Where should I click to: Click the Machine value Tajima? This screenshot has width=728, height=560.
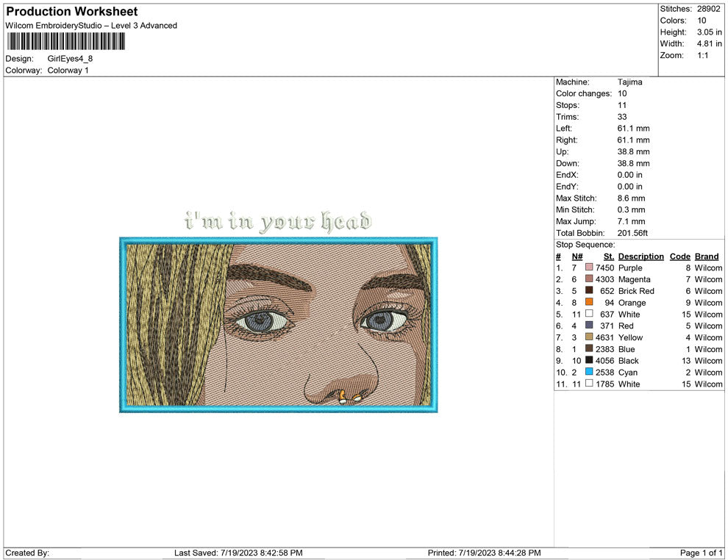(629, 82)
